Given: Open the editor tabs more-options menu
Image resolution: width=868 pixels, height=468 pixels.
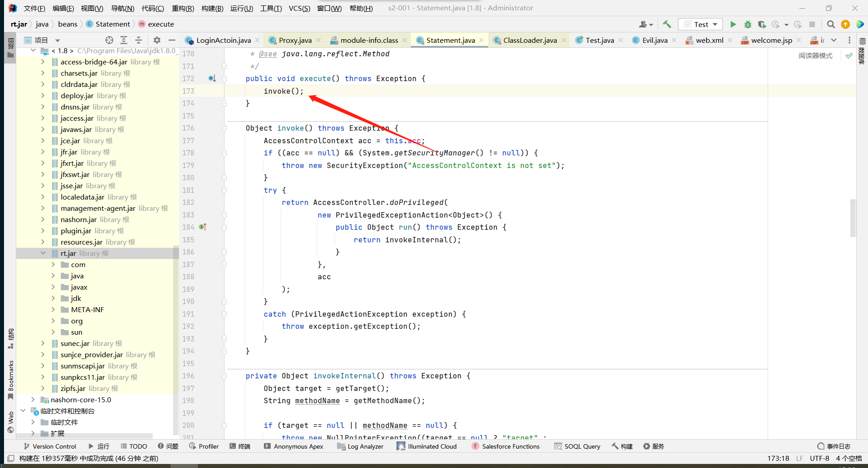Looking at the screenshot, I should pyautogui.click(x=849, y=40).
